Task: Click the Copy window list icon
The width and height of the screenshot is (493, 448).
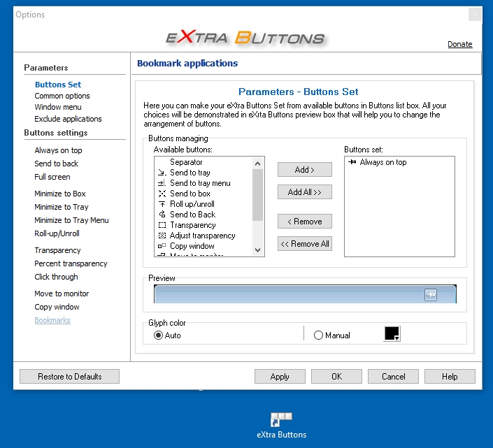Action: tap(162, 246)
